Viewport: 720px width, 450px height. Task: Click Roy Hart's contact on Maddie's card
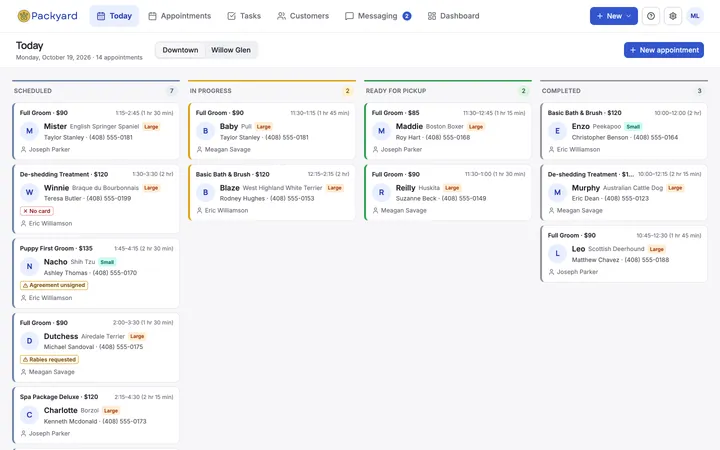[433, 137]
